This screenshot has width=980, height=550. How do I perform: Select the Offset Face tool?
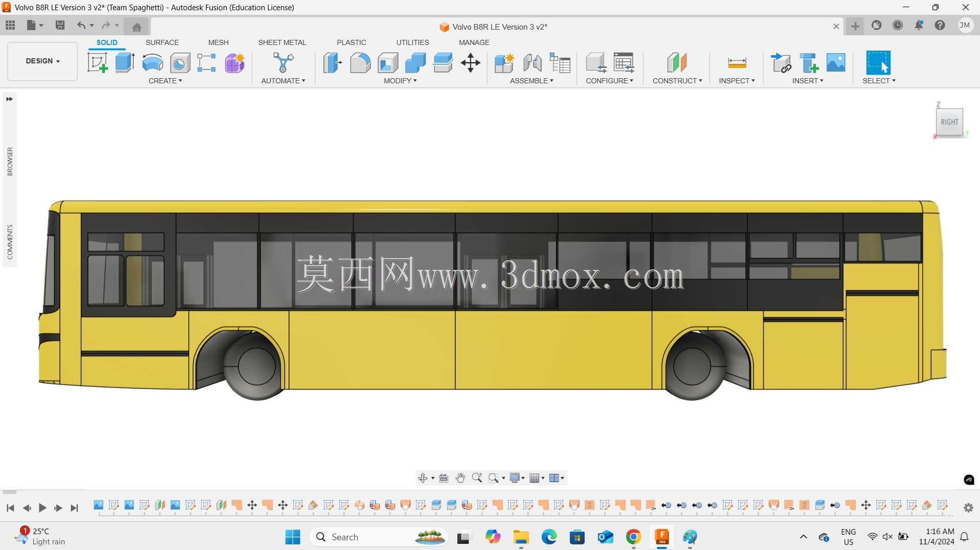[443, 63]
